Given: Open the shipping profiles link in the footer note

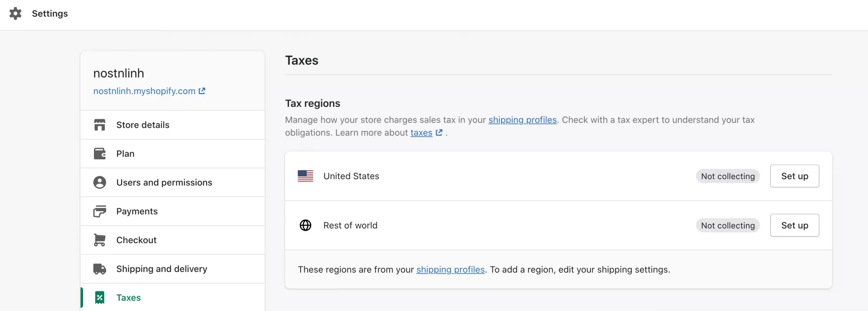Looking at the screenshot, I should [x=451, y=270].
